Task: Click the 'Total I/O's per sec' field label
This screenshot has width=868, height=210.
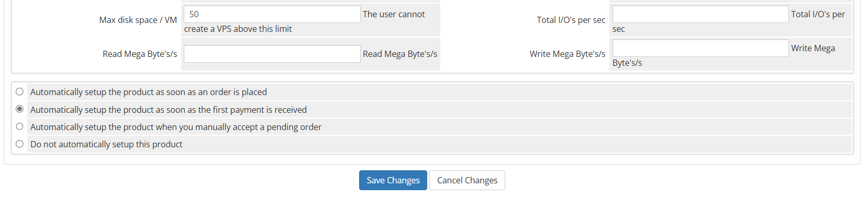Action: coord(571,20)
